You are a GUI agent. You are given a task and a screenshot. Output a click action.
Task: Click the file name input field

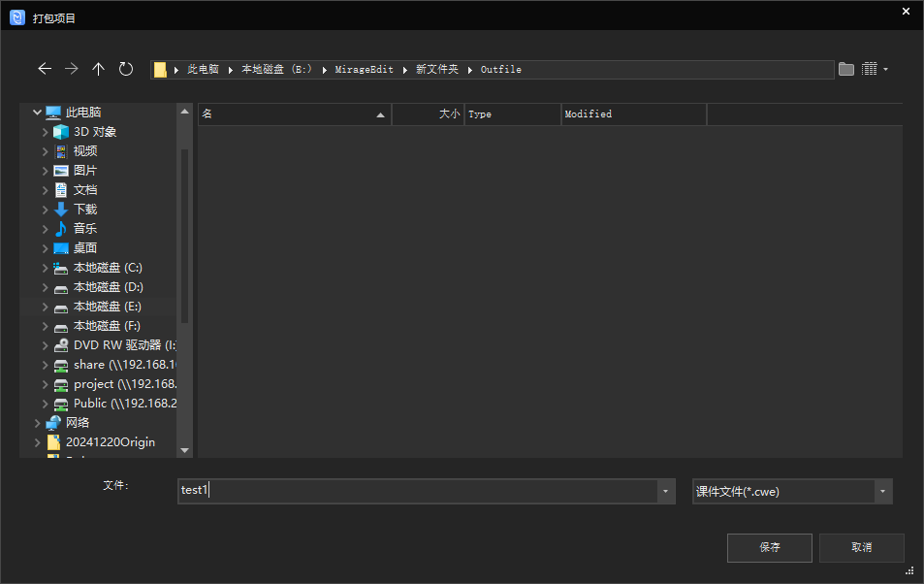click(417, 491)
